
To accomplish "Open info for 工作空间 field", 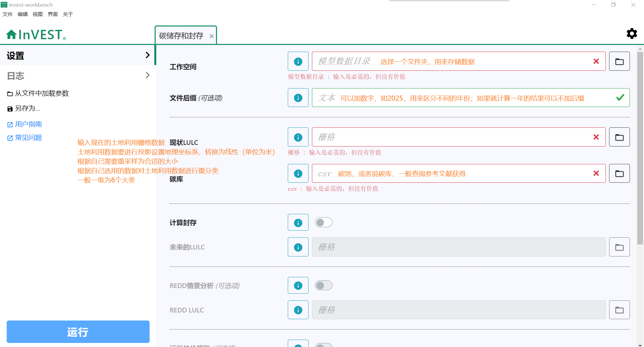I will pos(298,61).
